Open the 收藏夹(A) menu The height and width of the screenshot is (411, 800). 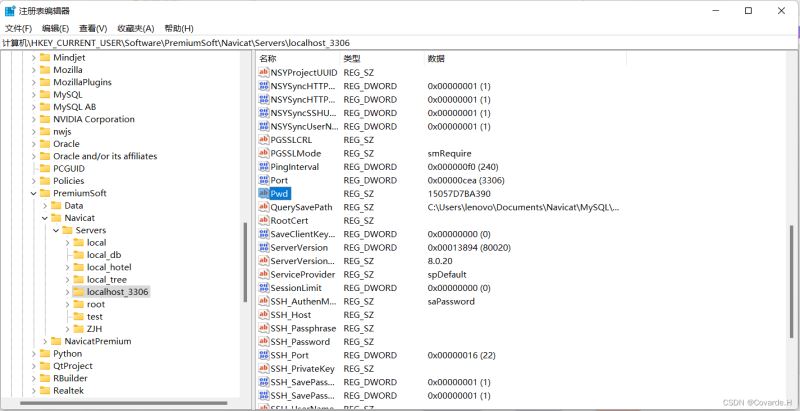pos(136,29)
